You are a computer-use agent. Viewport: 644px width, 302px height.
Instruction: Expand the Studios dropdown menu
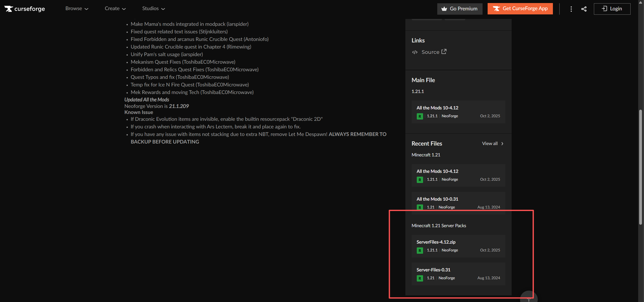coord(153,9)
